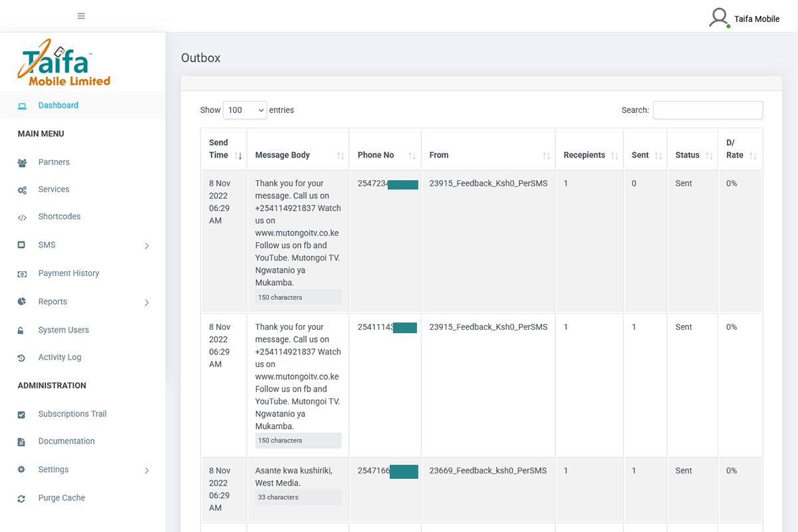Open the show entries dropdown
The image size is (798, 532).
[245, 110]
